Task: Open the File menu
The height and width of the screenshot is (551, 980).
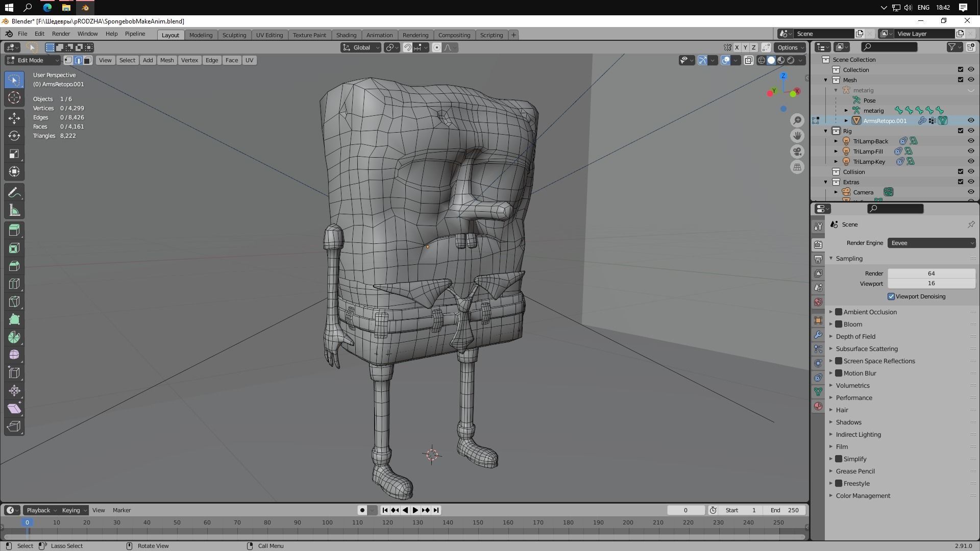Action: tap(22, 34)
